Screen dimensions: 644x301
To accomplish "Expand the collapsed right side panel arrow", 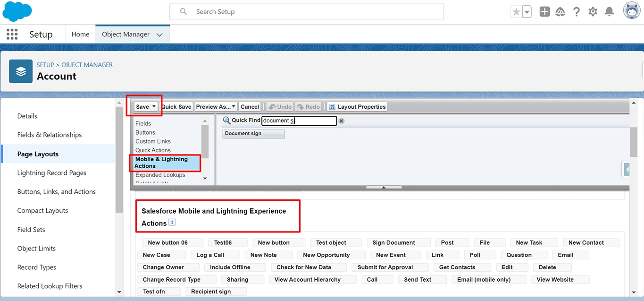I will coord(627,169).
